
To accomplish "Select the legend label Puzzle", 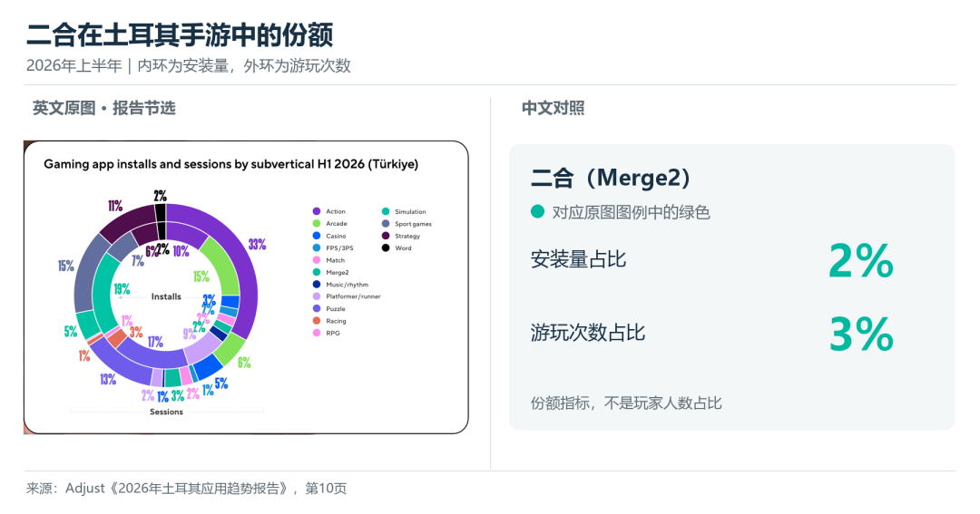I will click(335, 308).
